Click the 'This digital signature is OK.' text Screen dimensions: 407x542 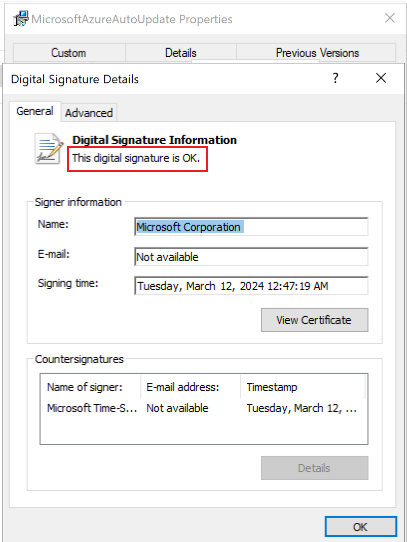[x=136, y=158]
